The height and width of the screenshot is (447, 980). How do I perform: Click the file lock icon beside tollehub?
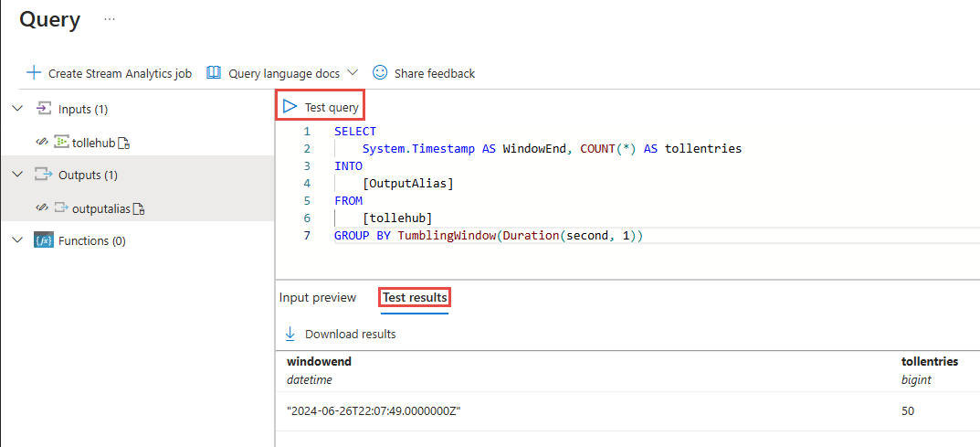[124, 143]
